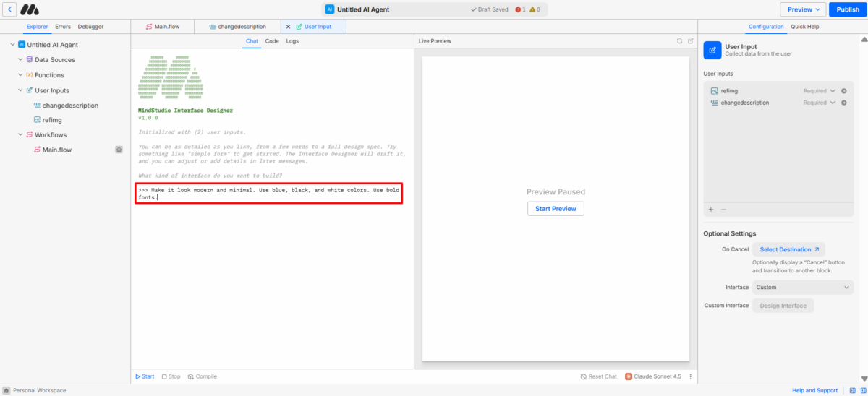868x396 pixels.
Task: Click the Select Destination link
Action: (789, 249)
